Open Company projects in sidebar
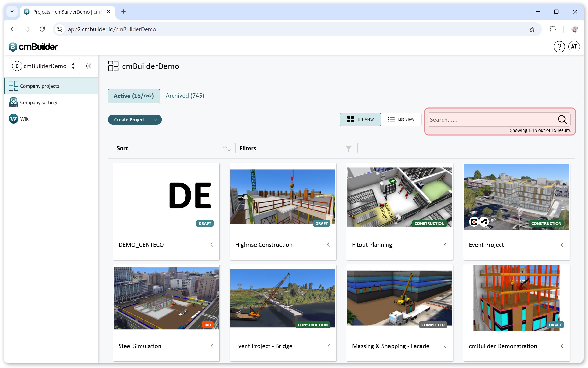Viewport: 588px width, 368px height. point(51,86)
